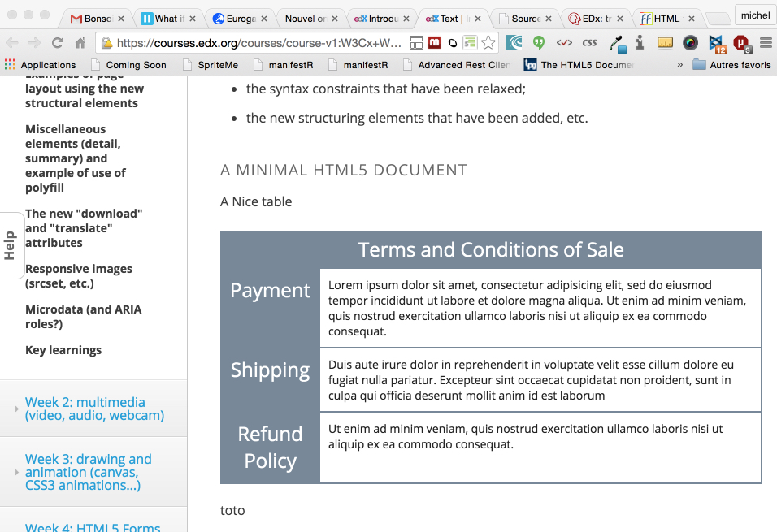Click the camera lens extension icon
Image resolution: width=777 pixels, height=532 pixels.
(x=690, y=43)
